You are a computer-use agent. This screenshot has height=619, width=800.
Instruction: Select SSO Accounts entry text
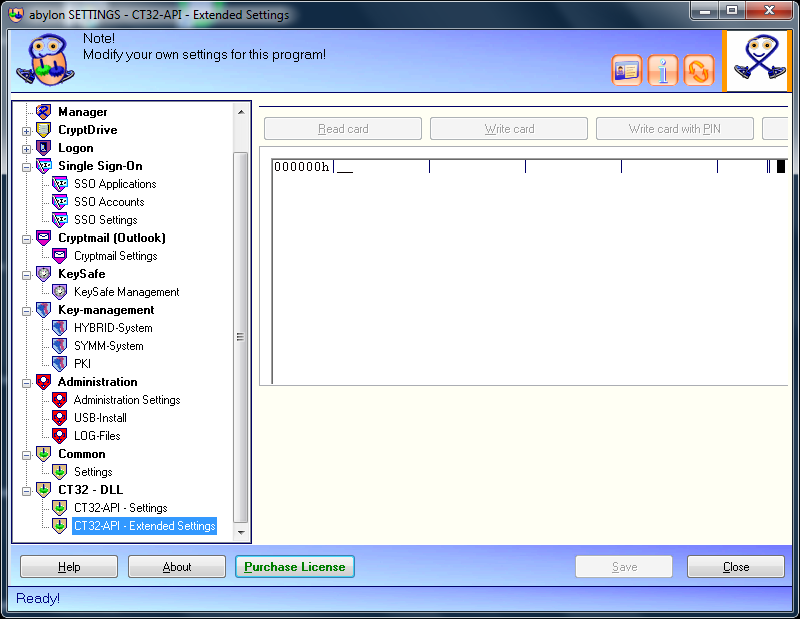click(x=109, y=202)
